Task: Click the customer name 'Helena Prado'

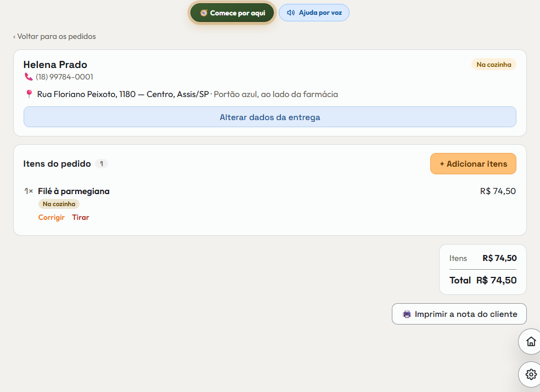Action: coord(55,65)
